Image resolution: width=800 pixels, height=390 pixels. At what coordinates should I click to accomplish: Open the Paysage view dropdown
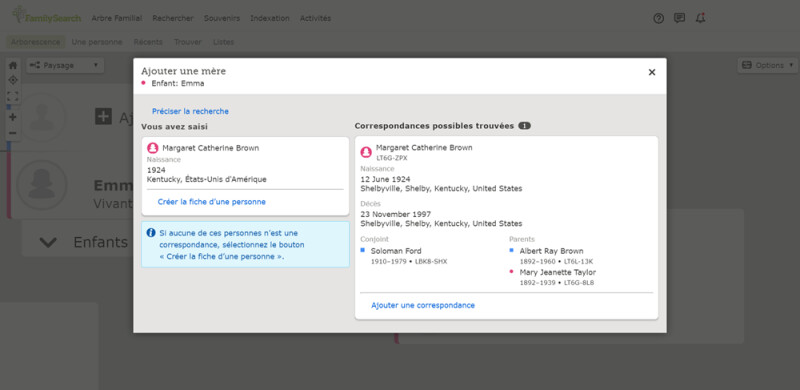[x=65, y=65]
